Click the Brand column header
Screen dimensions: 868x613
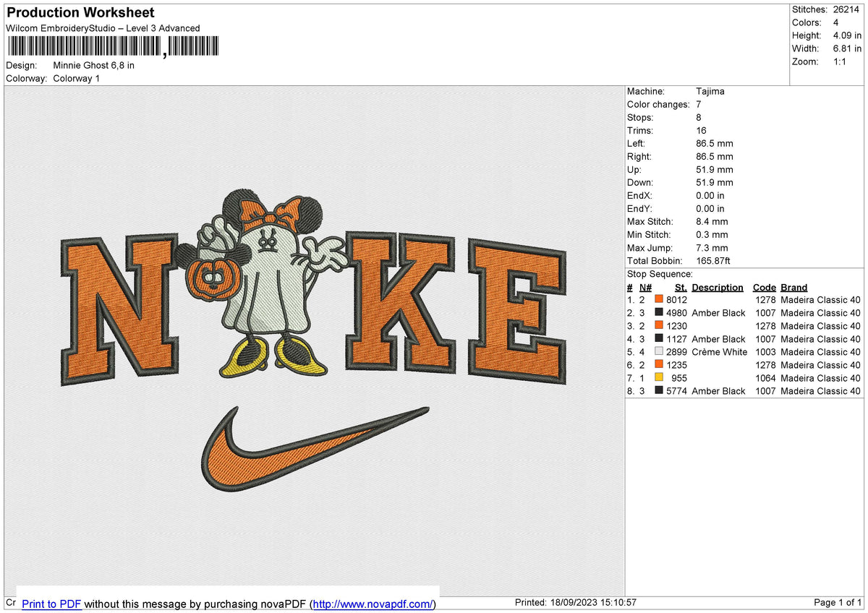794,287
